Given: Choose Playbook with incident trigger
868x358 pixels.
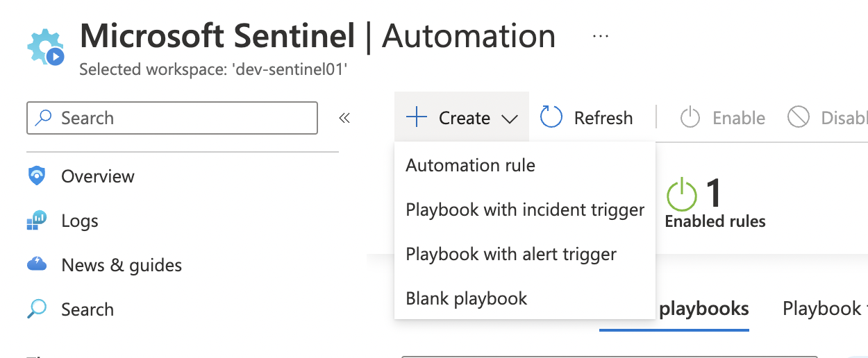Looking at the screenshot, I should [525, 210].
